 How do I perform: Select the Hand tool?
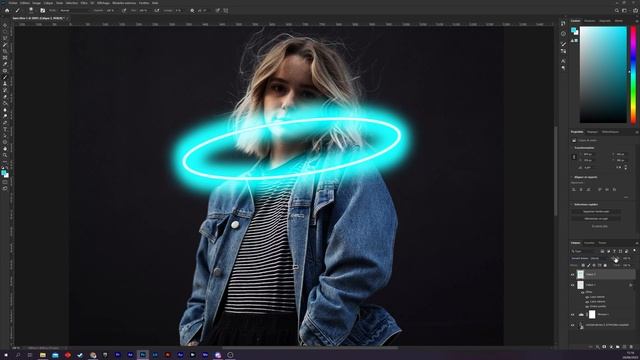5,149
